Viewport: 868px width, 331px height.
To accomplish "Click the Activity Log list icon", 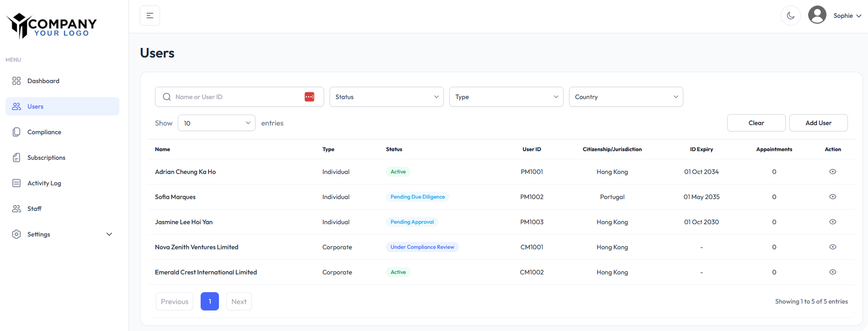I will [x=16, y=183].
